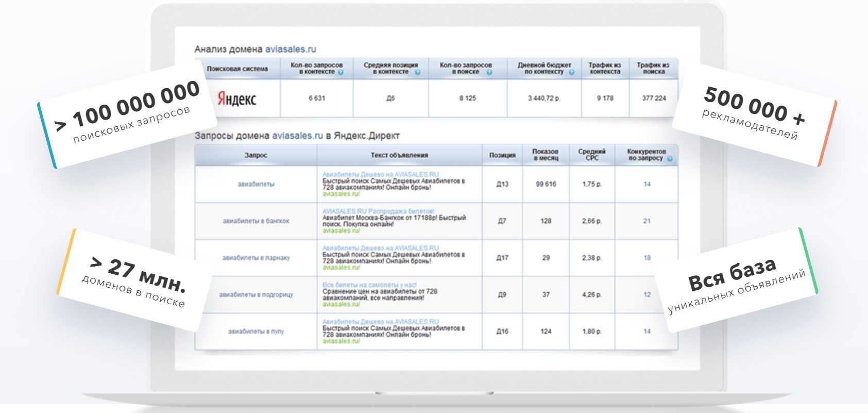Viewport: 868px width, 413px height.
Task: Open aviasales.ru link in Анализ домена heading
Action: coord(291,49)
